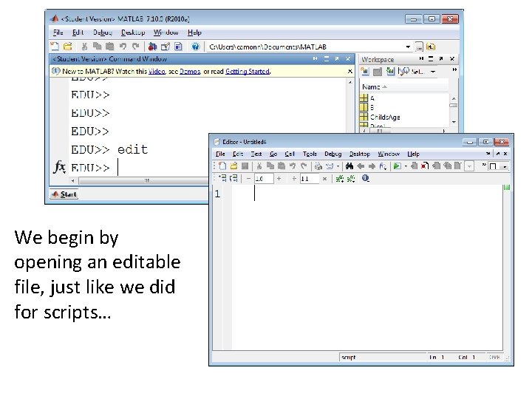
Task: Open the Getting Started link
Action: (248, 71)
